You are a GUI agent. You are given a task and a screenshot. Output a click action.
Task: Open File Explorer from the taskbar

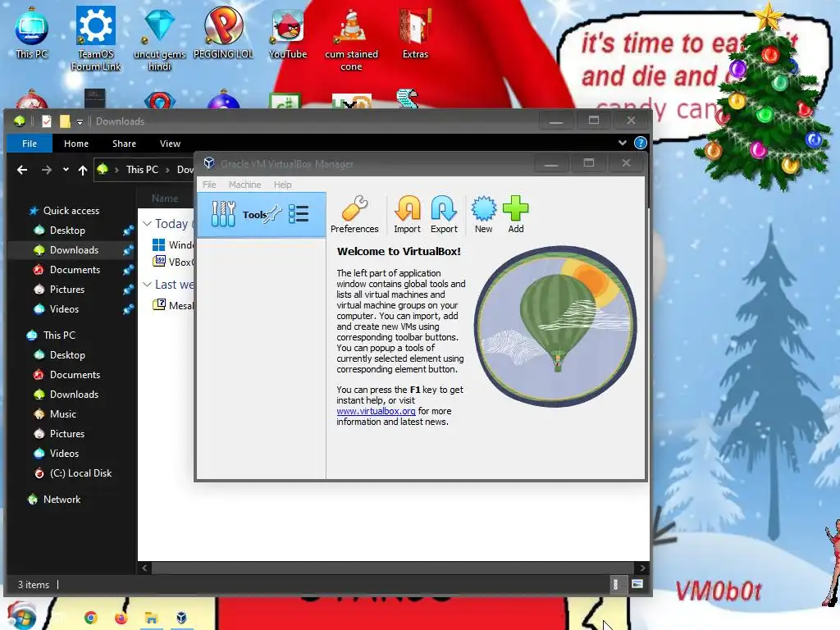151,619
